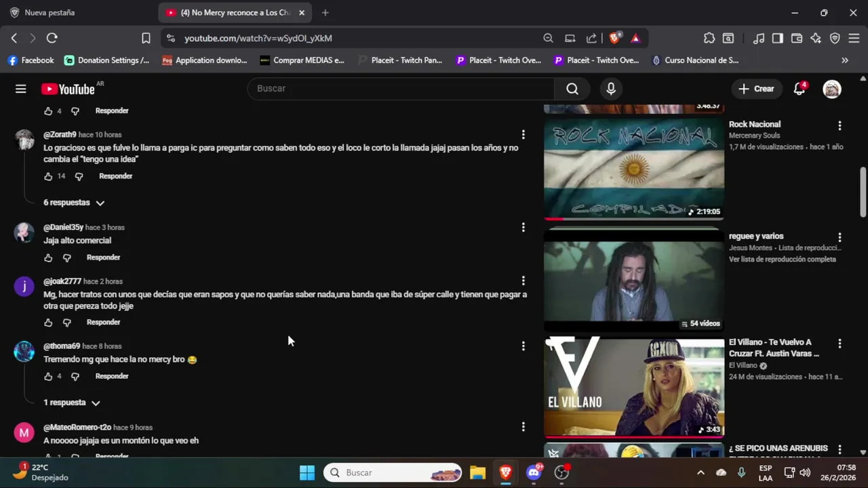Start voice search with microphone icon

pyautogui.click(x=611, y=89)
